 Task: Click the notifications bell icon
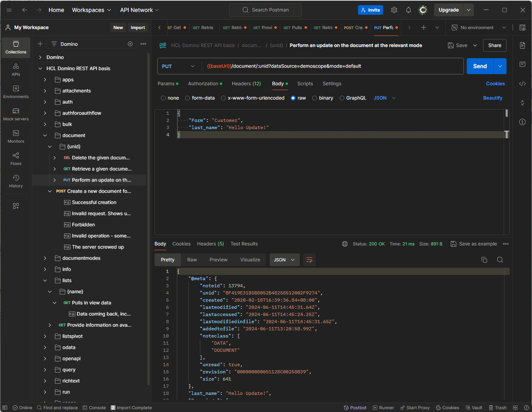point(408,10)
